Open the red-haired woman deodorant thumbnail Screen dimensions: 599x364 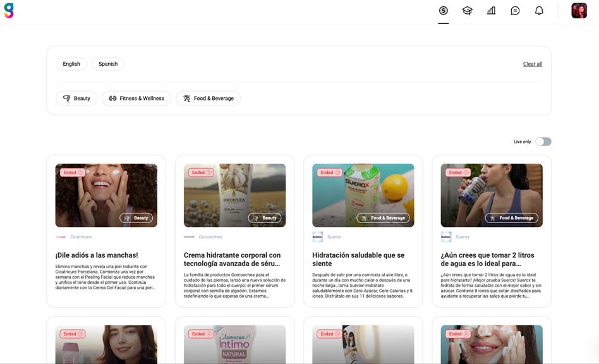(x=106, y=344)
